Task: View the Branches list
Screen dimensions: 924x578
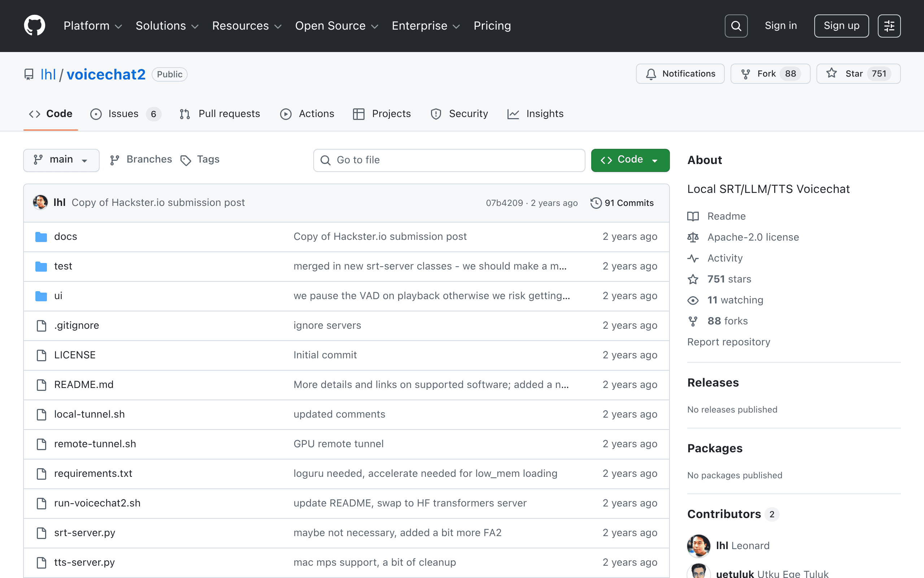Action: (x=141, y=160)
